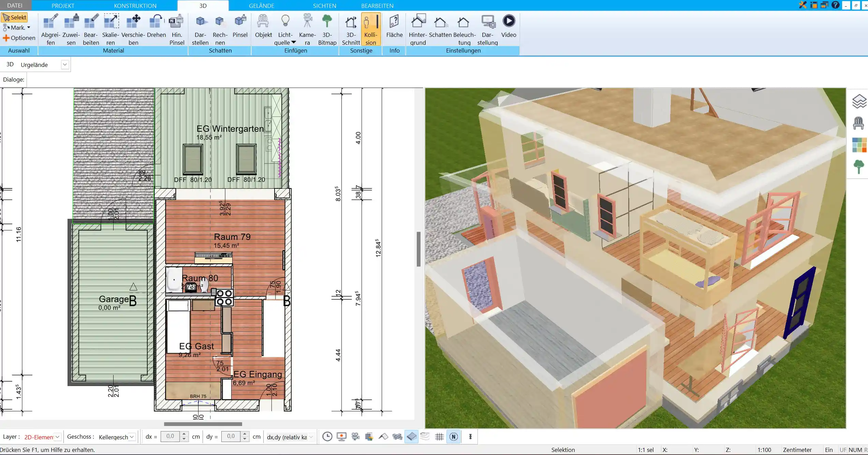Screen dimensions: 868x455
Task: Click the cascaded windows layout icon
Action: tap(824, 5)
